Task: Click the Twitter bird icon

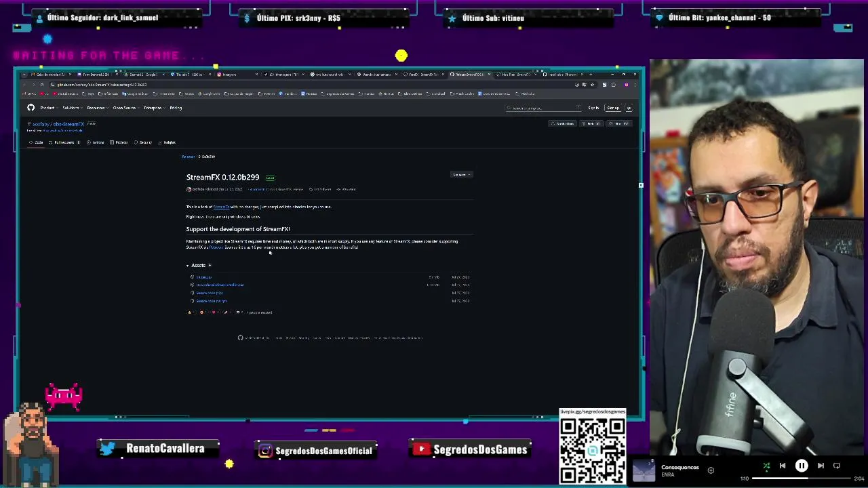Action: [107, 449]
